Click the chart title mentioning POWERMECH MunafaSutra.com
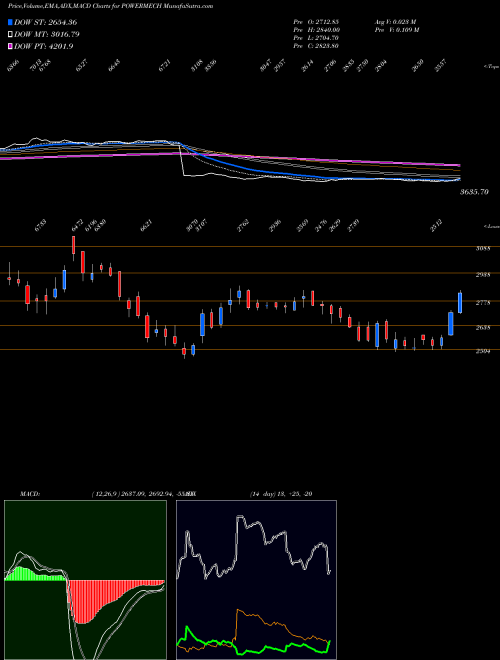The width and height of the screenshot is (500, 660). point(110,6)
